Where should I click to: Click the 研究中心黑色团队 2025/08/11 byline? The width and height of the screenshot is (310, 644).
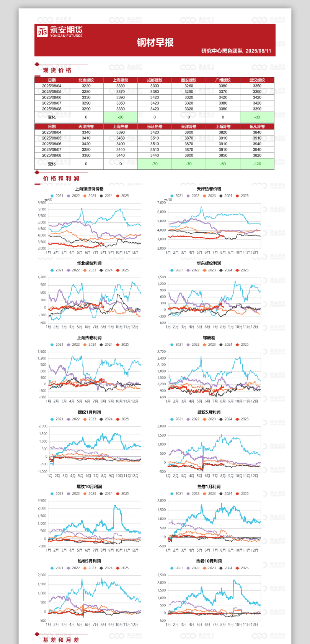(x=236, y=51)
